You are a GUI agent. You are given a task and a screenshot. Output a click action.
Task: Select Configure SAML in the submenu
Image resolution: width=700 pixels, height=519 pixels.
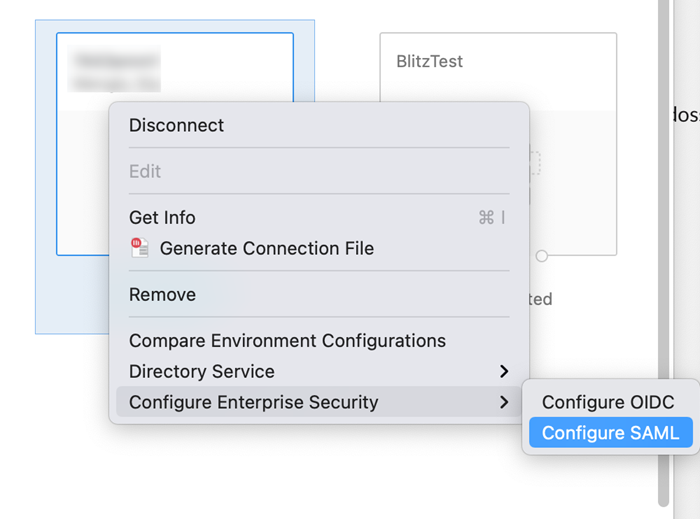click(x=610, y=433)
